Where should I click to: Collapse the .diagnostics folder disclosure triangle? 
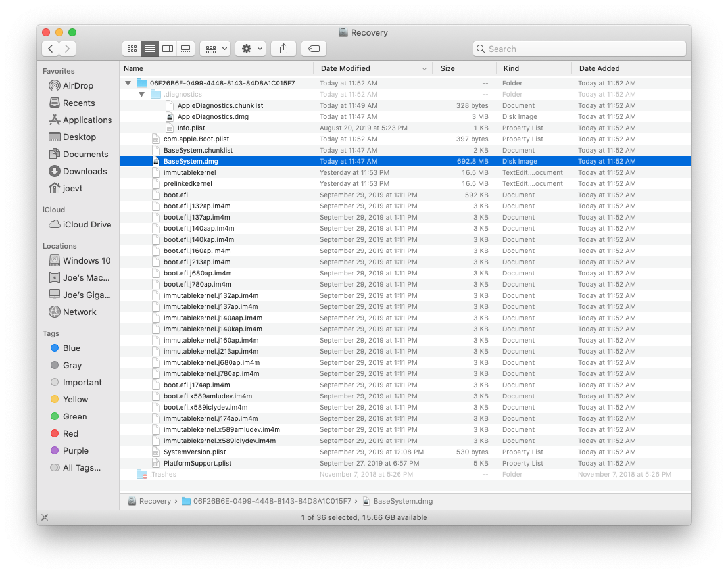pyautogui.click(x=141, y=95)
